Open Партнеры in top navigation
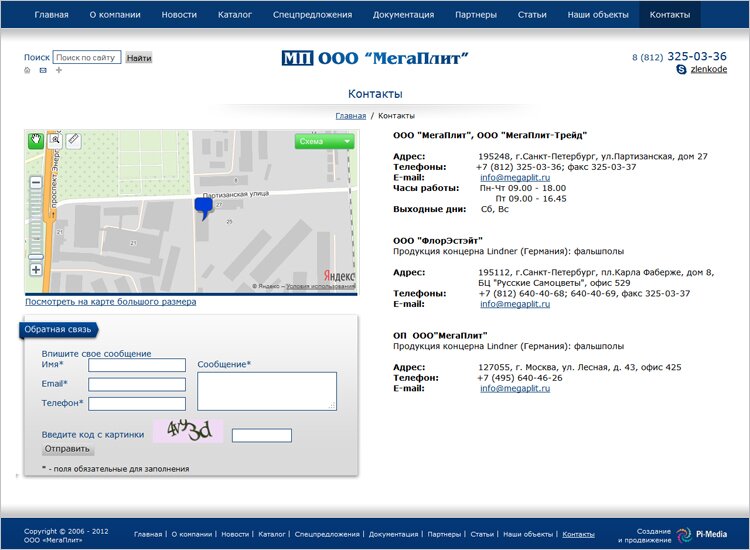The height and width of the screenshot is (550, 750). [476, 14]
